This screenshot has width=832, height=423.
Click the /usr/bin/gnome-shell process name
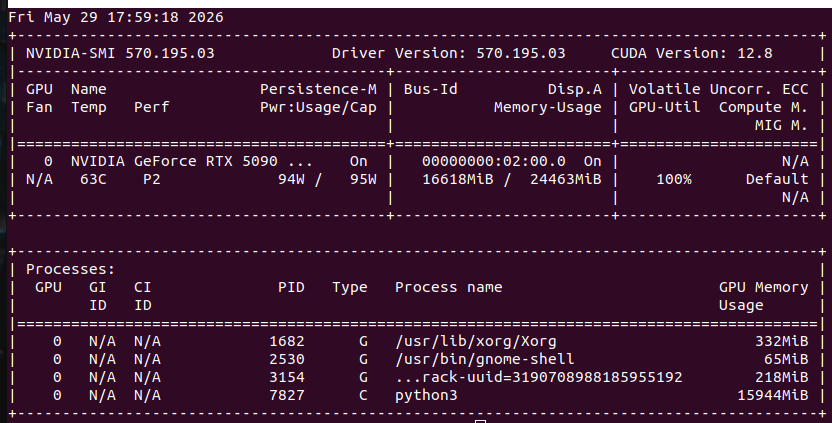click(484, 359)
